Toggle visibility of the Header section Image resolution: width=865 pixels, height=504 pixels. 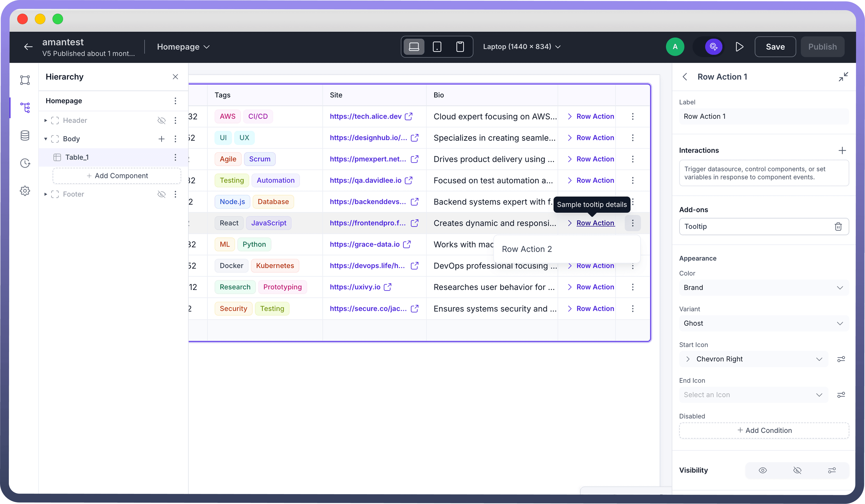click(161, 120)
